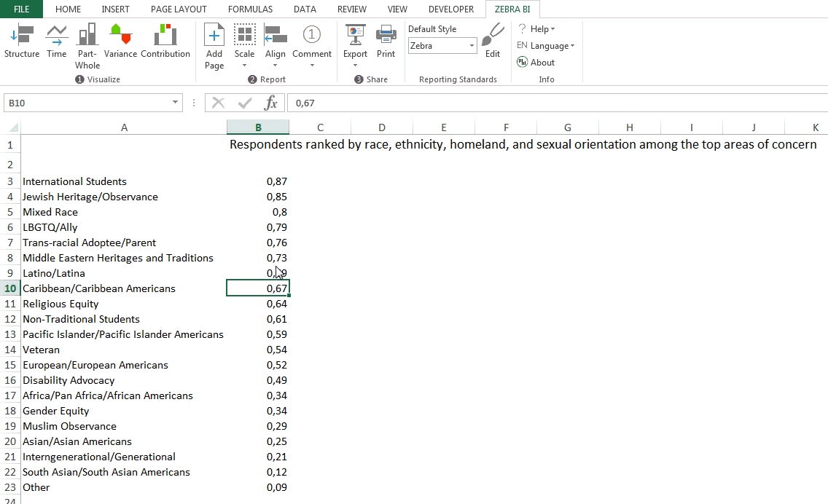
Task: Open the About Zebra BI info
Action: tap(536, 63)
